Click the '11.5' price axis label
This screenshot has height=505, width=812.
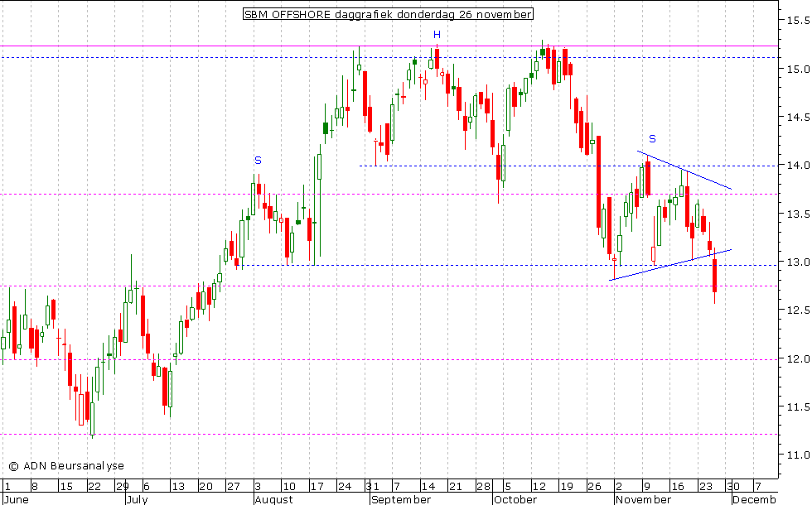798,406
